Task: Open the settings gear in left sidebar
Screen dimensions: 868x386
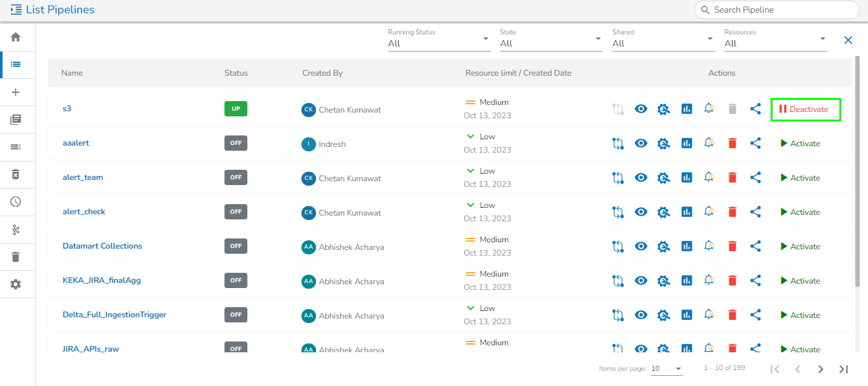Action: 16,284
